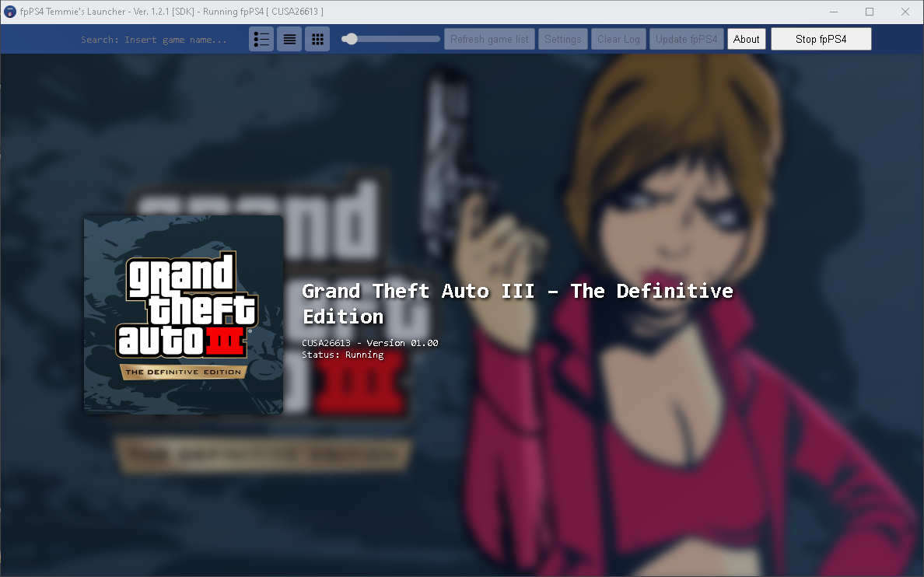Open the launcher Settings
924x577 pixels.
click(562, 38)
